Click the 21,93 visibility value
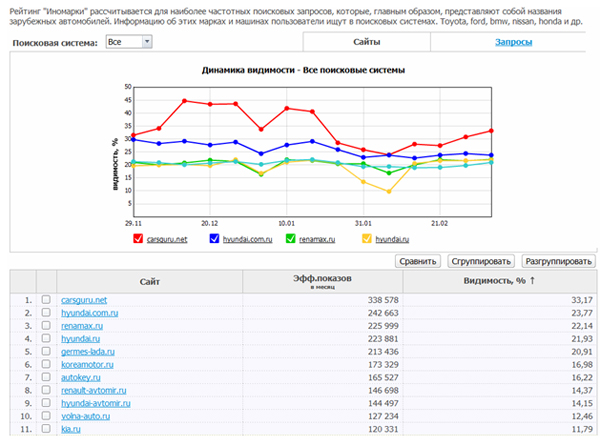 [x=582, y=339]
